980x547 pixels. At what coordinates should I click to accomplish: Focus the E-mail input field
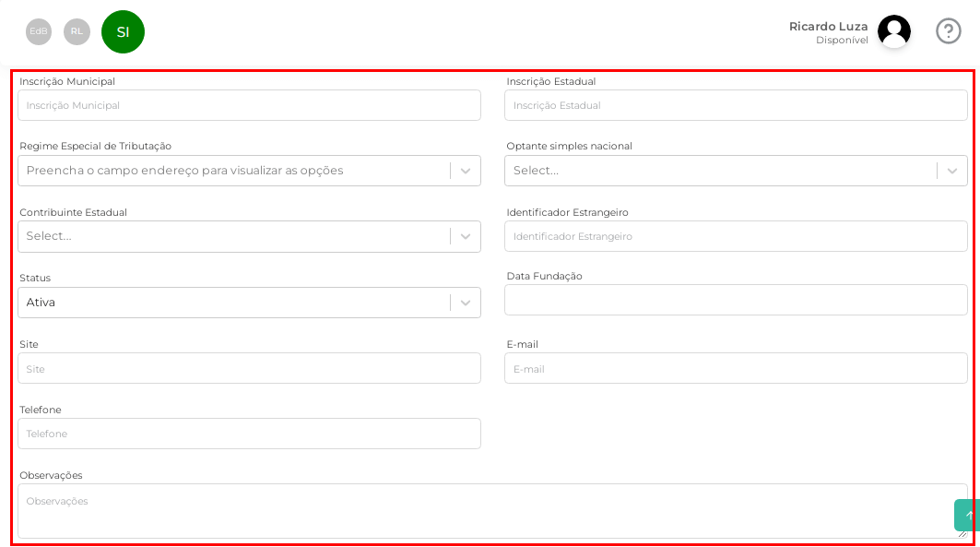coord(735,368)
